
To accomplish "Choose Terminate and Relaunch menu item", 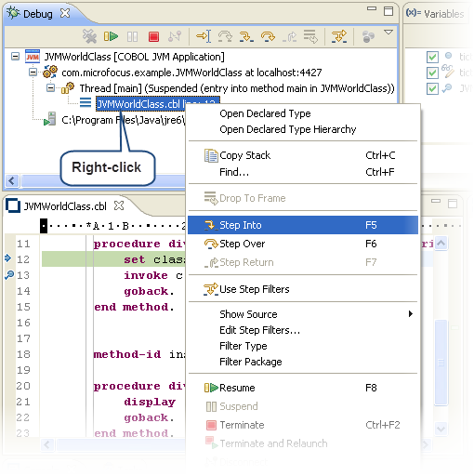I will tap(303, 443).
